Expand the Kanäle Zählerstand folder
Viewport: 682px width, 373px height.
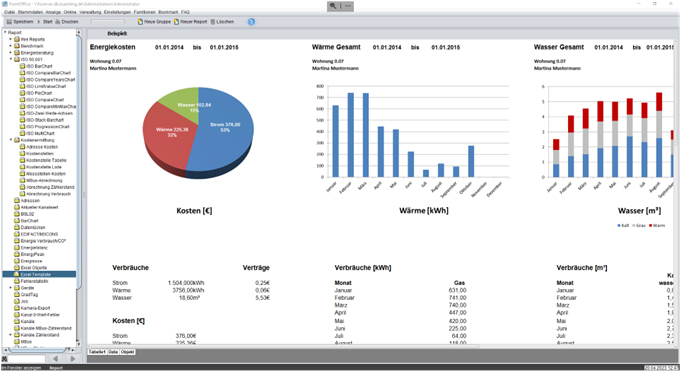(x=11, y=335)
